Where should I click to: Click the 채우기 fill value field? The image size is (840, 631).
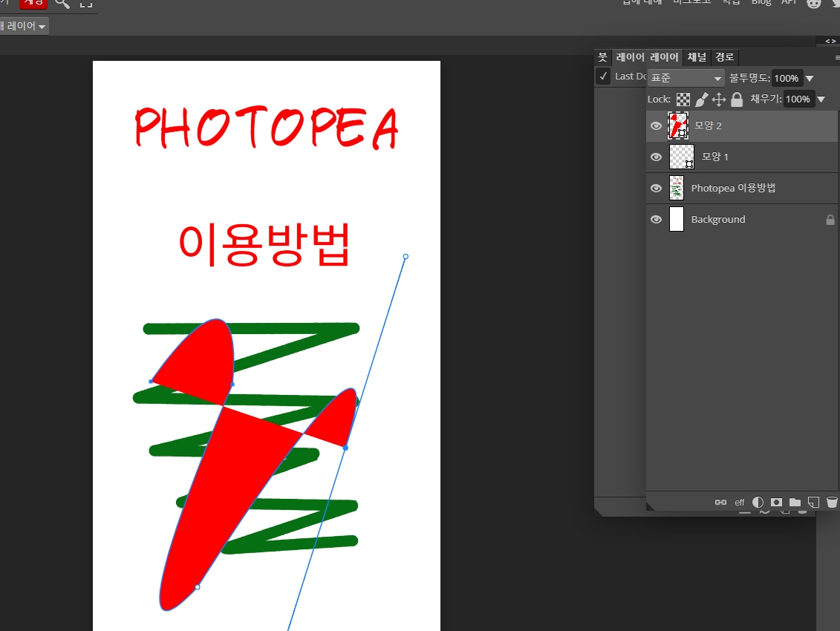pos(798,99)
